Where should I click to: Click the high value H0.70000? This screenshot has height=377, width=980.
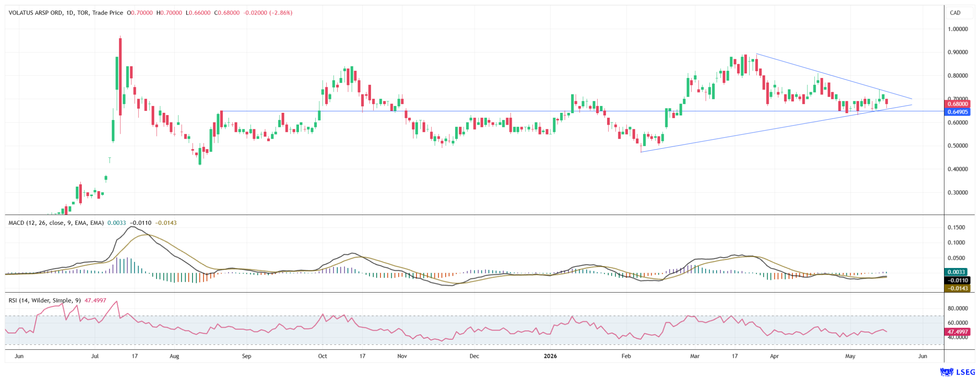pos(169,13)
